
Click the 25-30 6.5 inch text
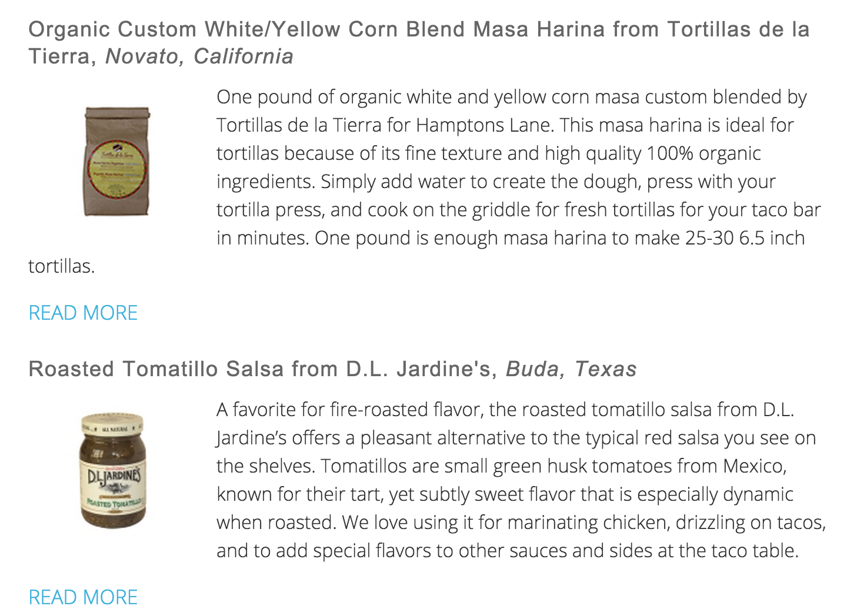pos(745,238)
